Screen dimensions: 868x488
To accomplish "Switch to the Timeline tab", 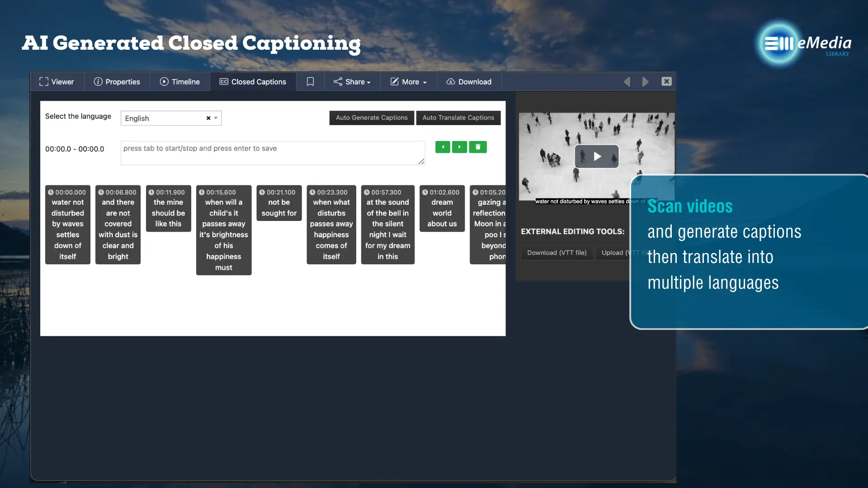I will 180,82.
